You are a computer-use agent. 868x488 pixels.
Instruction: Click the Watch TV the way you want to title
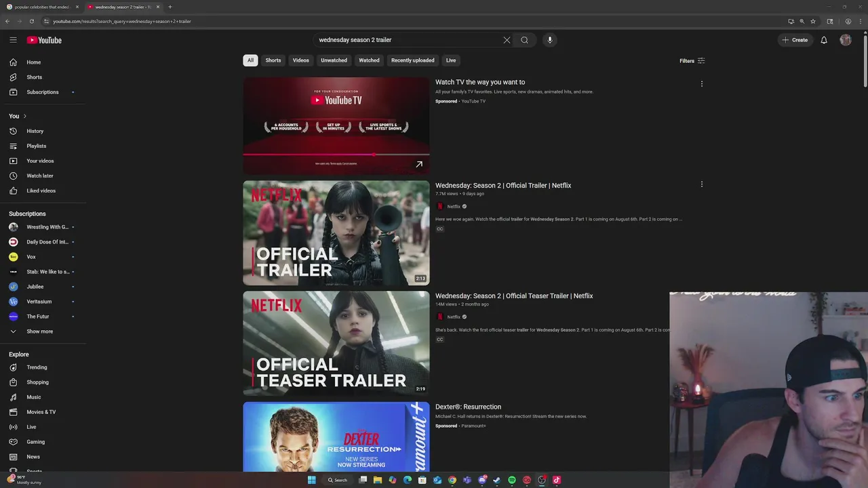coord(480,82)
